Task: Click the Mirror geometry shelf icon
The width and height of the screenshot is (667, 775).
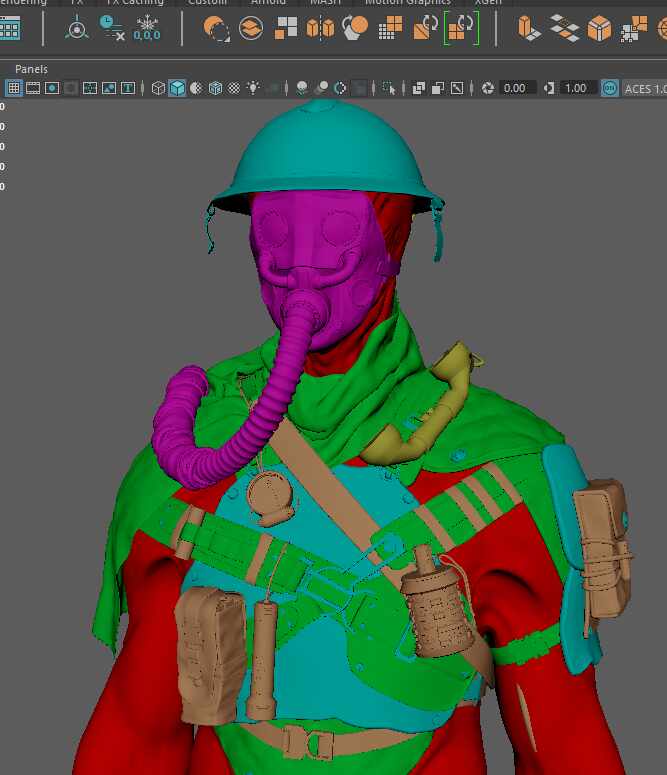Action: (x=320, y=28)
